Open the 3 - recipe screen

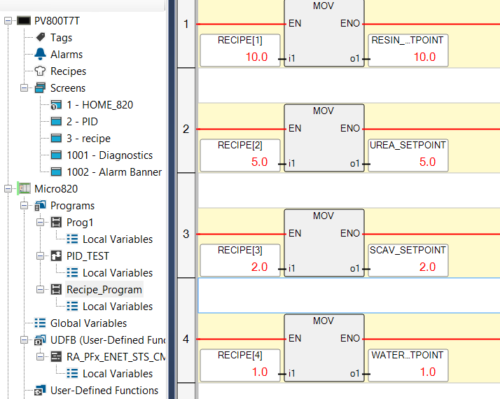88,138
